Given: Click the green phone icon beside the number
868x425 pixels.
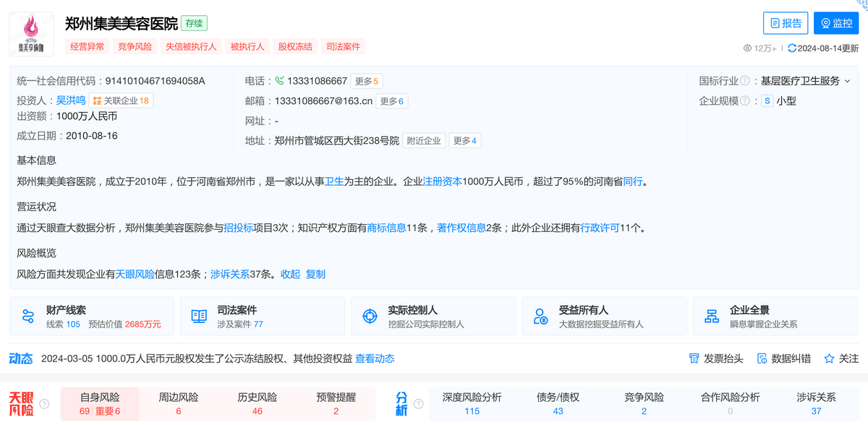Looking at the screenshot, I should (x=279, y=81).
